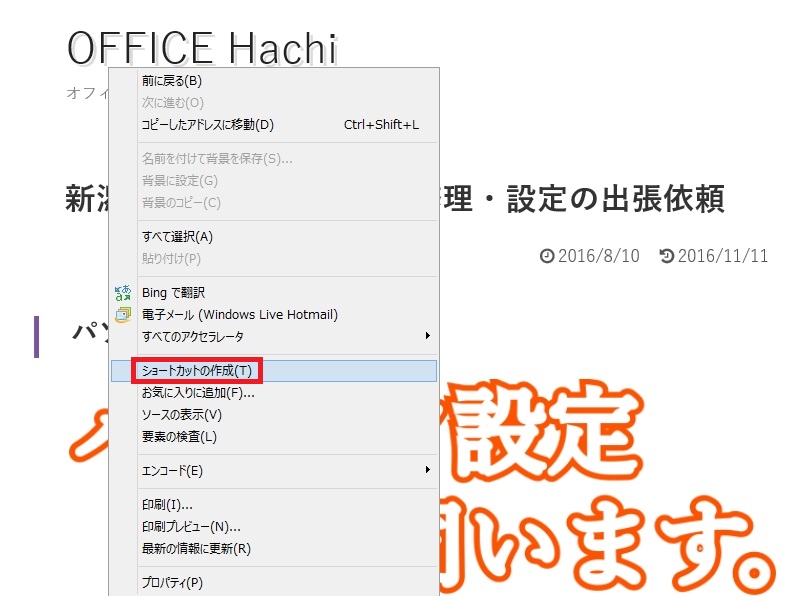Open the OFFICE Hachi site title link
Image resolution: width=790 pixels, height=596 pixels.
[x=203, y=48]
